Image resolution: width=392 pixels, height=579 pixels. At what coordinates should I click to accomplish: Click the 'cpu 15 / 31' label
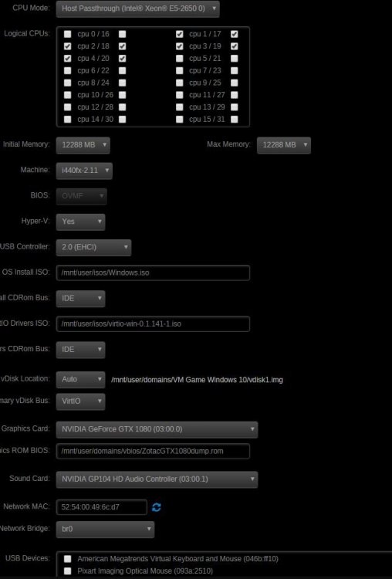click(x=207, y=119)
